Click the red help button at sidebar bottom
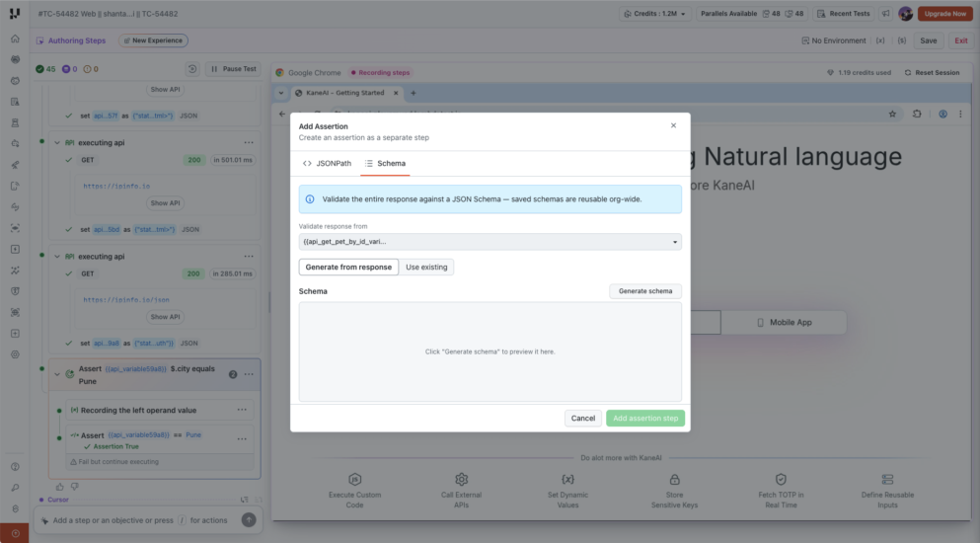 [15, 533]
